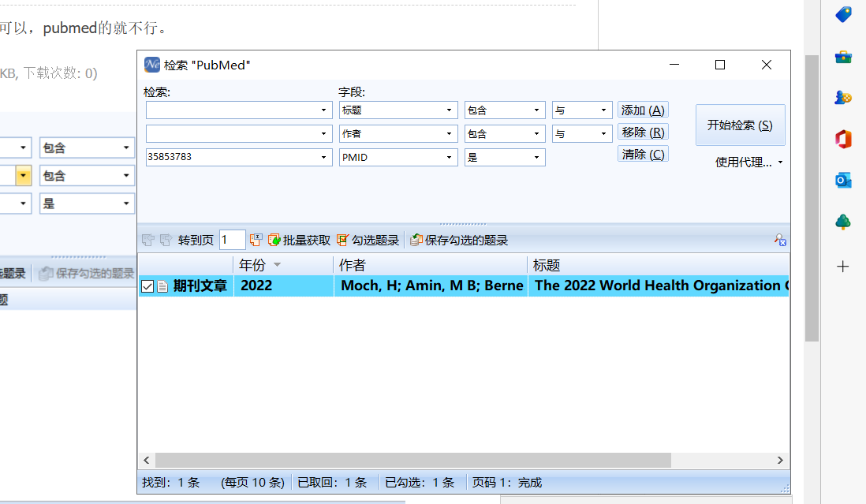Screen dimensions: 866x504
Task: Click the horizontal scrollbar thumb in results list
Action: 413,461
